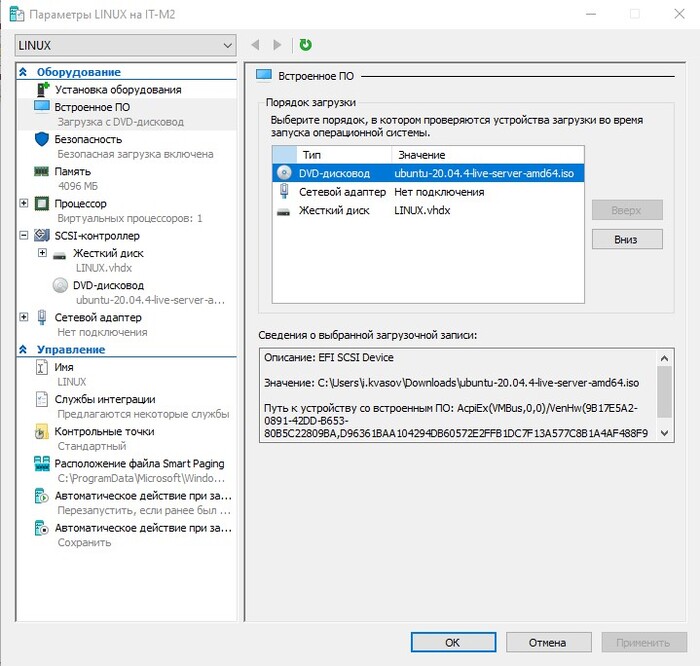This screenshot has width=700, height=666.
Task: Select the Память memory chip icon
Action: click(41, 171)
